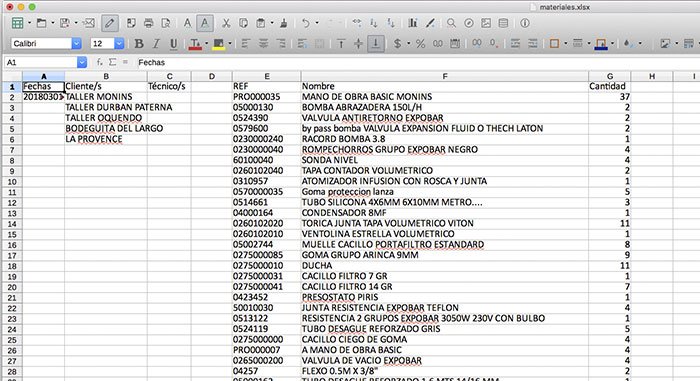The width and height of the screenshot is (700, 381).
Task: Click the Borders icon
Action: [554, 44]
